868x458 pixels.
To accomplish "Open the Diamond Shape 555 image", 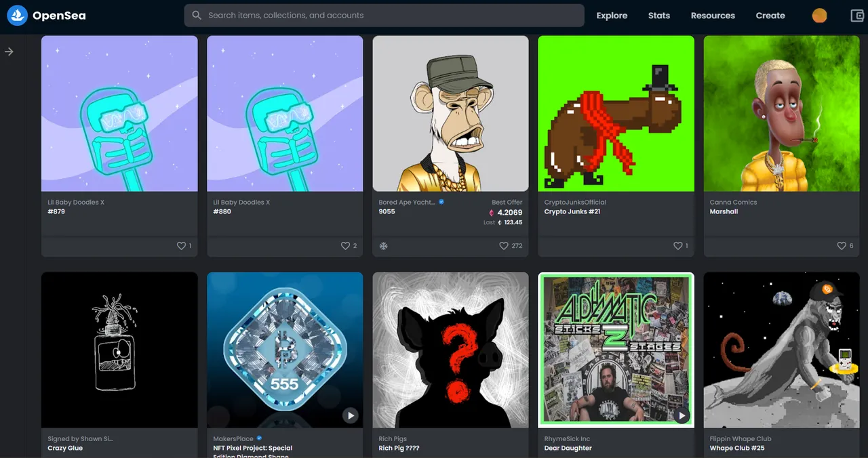I will (x=285, y=350).
